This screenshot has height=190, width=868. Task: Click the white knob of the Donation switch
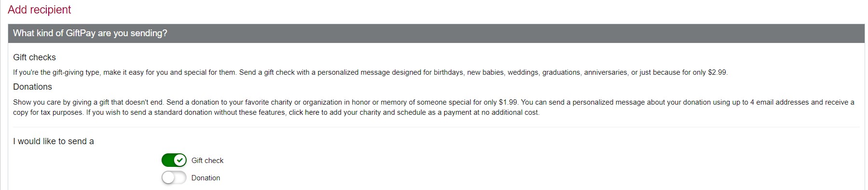[x=168, y=177]
